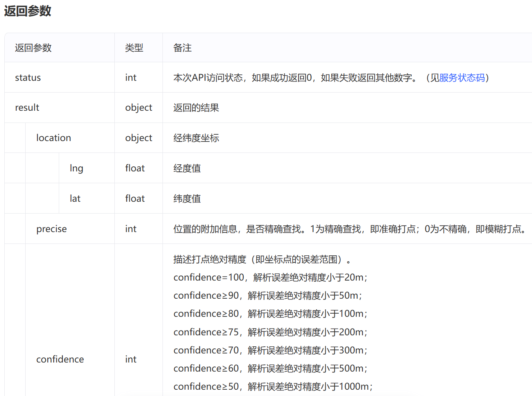Click the confidence≥75 line
532x396 pixels.
pos(271,332)
